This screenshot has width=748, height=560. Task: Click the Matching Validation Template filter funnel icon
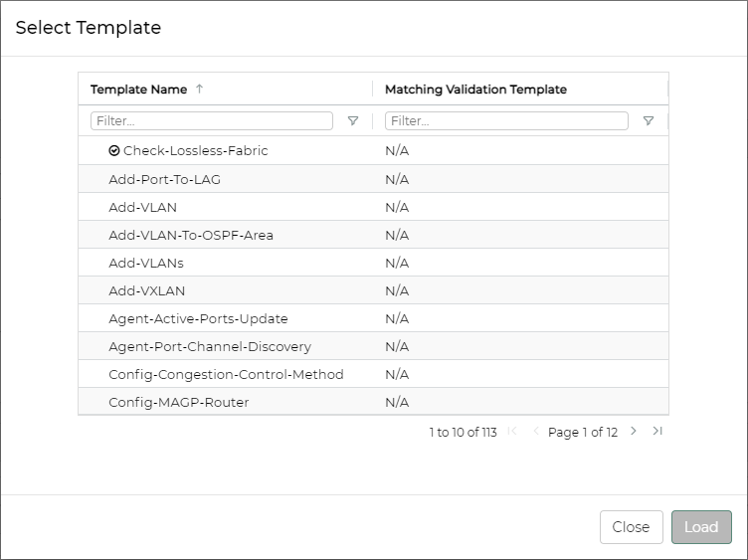click(x=649, y=121)
